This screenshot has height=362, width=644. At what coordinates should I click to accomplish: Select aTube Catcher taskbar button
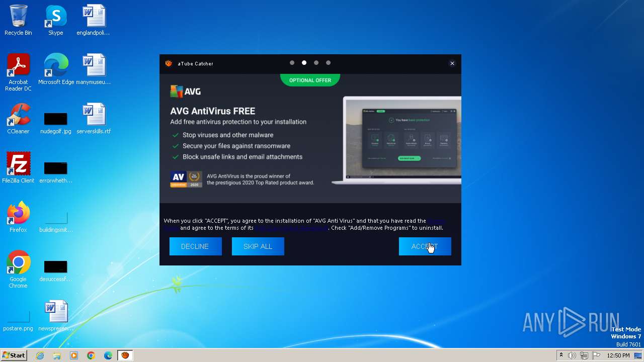point(125,355)
